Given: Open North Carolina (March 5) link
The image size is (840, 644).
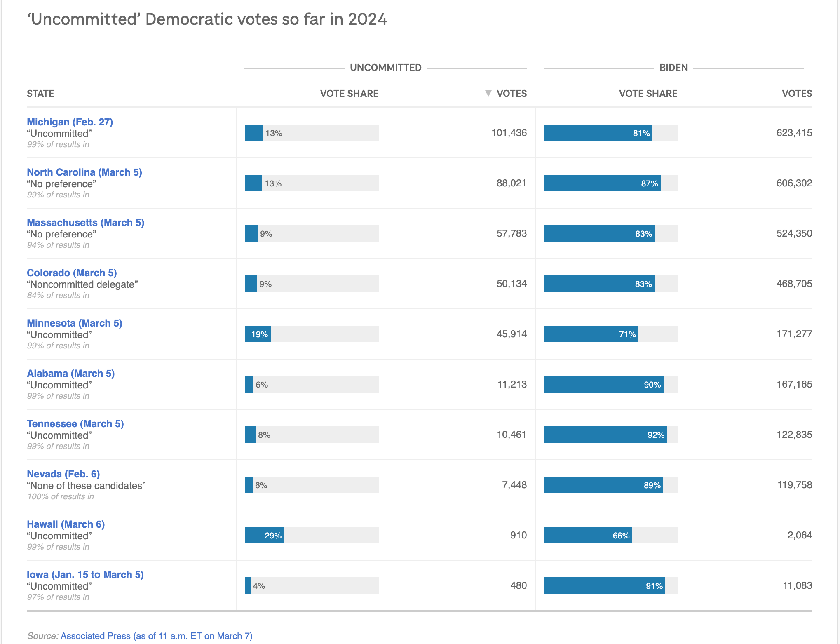Looking at the screenshot, I should 84,172.
